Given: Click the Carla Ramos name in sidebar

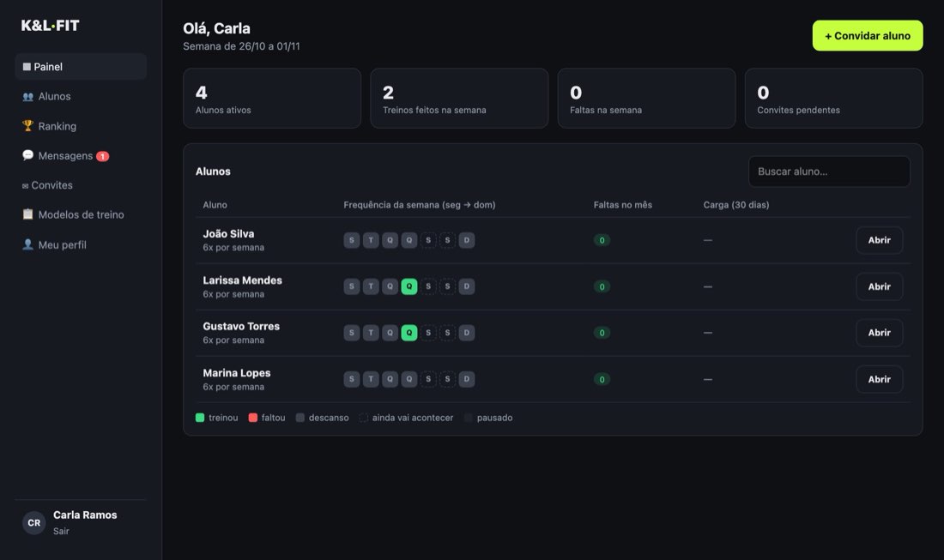Looking at the screenshot, I should pos(85,515).
